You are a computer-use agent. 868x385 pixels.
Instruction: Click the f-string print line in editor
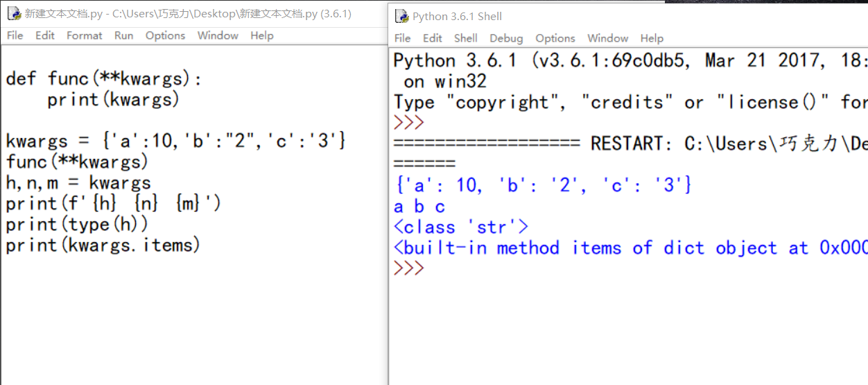(x=113, y=203)
